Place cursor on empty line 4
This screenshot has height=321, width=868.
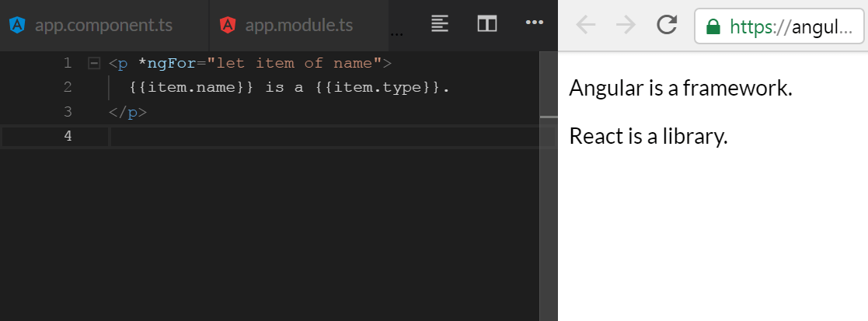[x=332, y=136]
